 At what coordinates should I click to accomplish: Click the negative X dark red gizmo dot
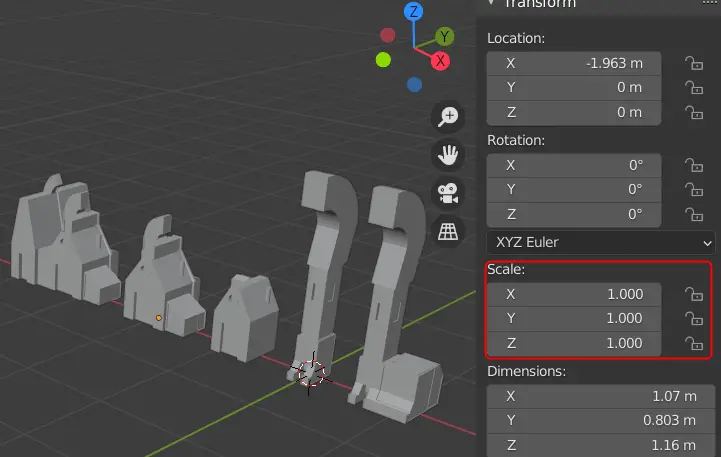tap(388, 35)
